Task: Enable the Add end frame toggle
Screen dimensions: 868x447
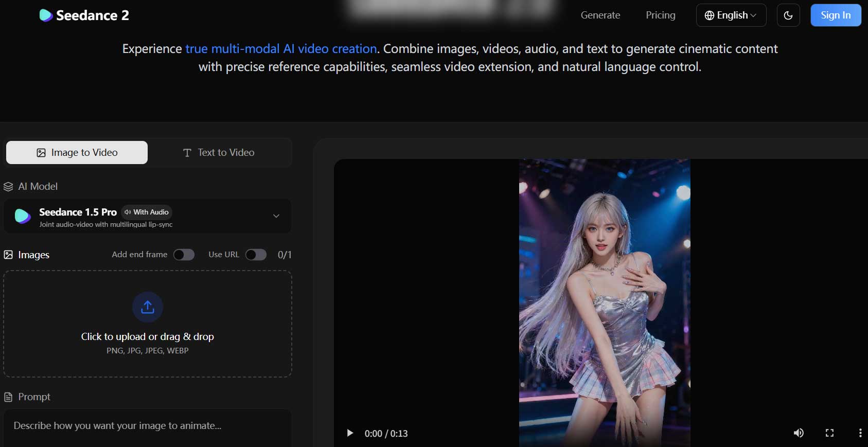Action: coord(184,255)
